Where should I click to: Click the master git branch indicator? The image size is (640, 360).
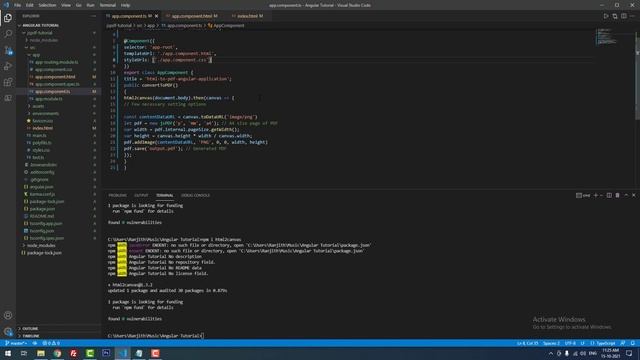pos(16,343)
